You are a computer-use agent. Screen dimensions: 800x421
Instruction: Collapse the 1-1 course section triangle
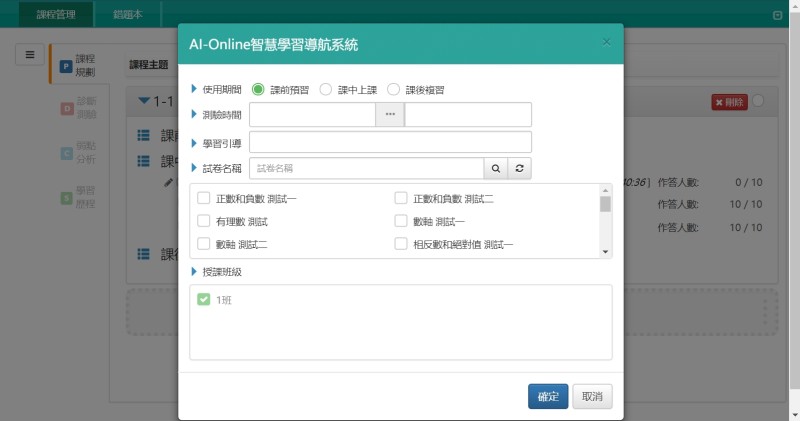pos(144,101)
